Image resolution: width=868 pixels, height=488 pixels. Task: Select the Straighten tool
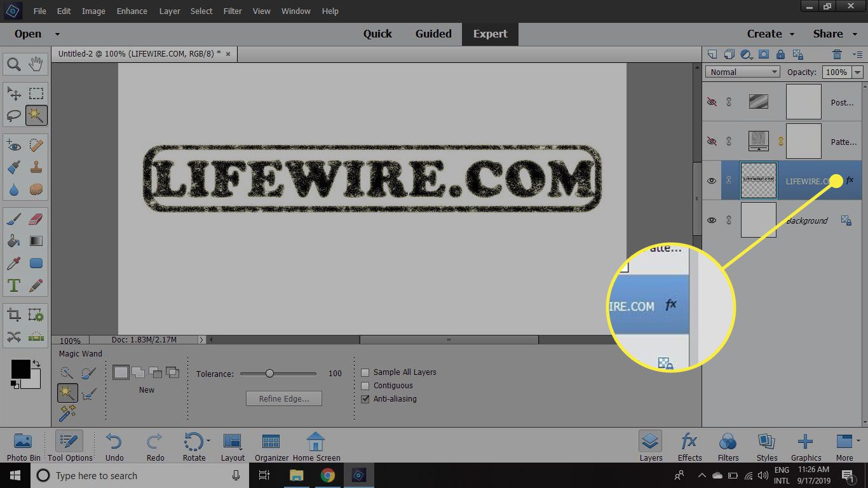click(x=36, y=337)
